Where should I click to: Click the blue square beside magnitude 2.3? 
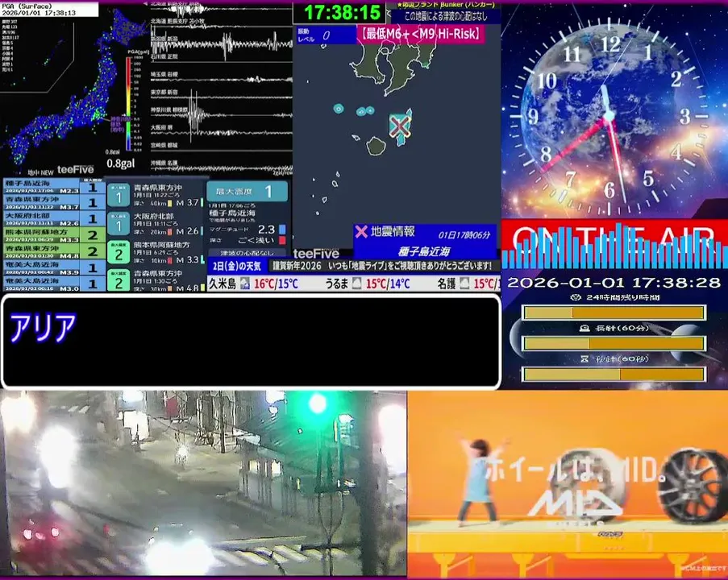(282, 230)
